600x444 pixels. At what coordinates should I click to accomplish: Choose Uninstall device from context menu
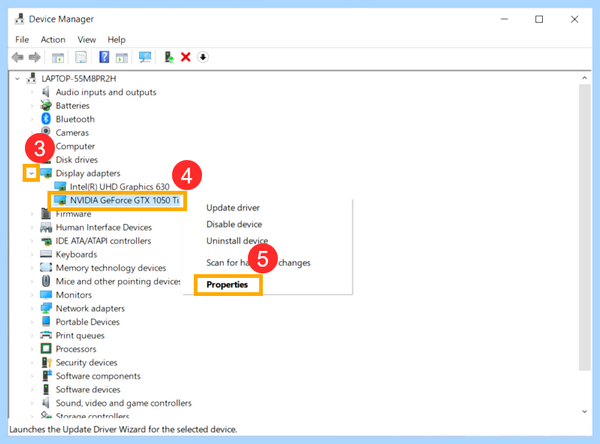click(237, 240)
